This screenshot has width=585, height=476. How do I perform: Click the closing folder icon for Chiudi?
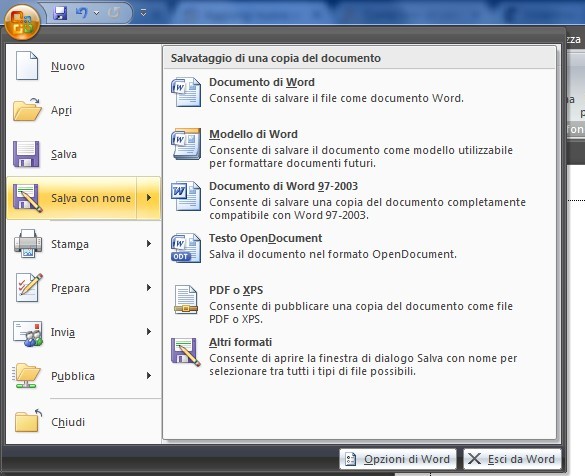coord(28,420)
